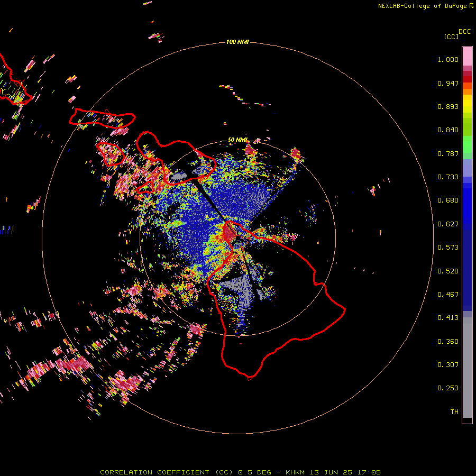
Task: Click the 0.573 scale value
Action: pos(448,248)
